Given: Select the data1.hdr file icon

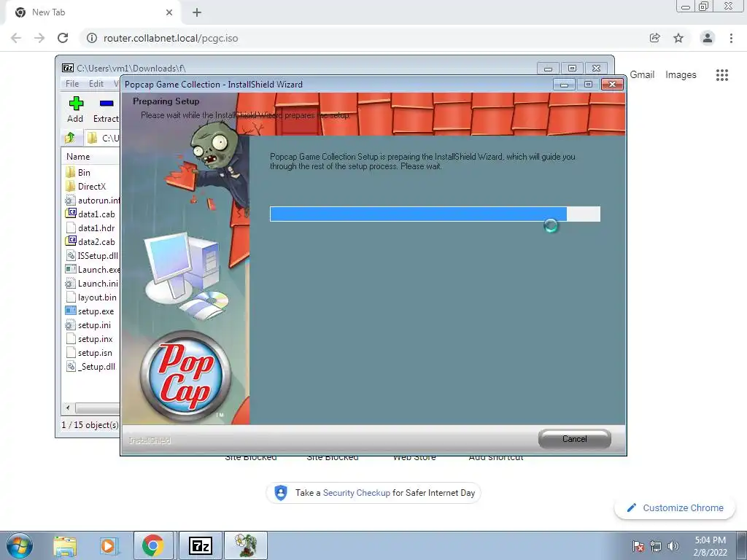Looking at the screenshot, I should pos(71,227).
